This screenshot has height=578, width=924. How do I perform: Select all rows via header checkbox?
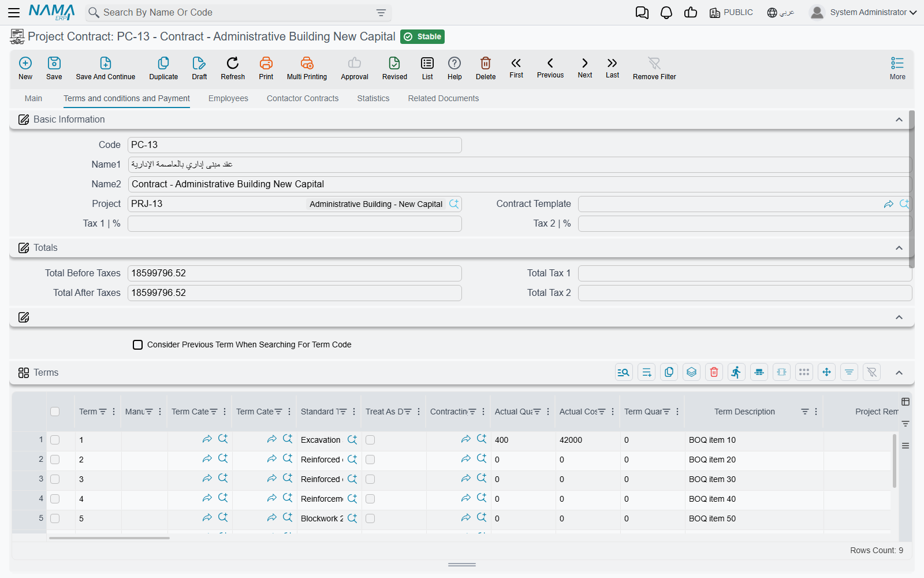(x=55, y=412)
